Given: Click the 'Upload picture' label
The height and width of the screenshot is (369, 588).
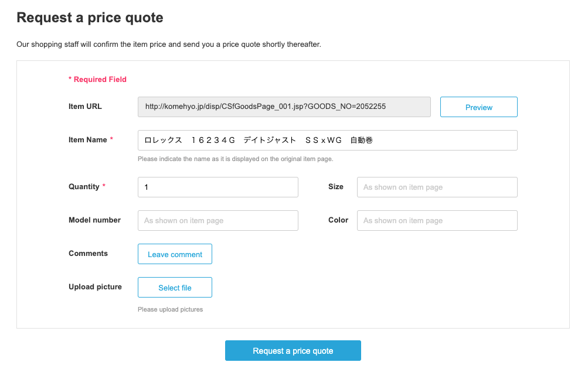Looking at the screenshot, I should coord(95,286).
